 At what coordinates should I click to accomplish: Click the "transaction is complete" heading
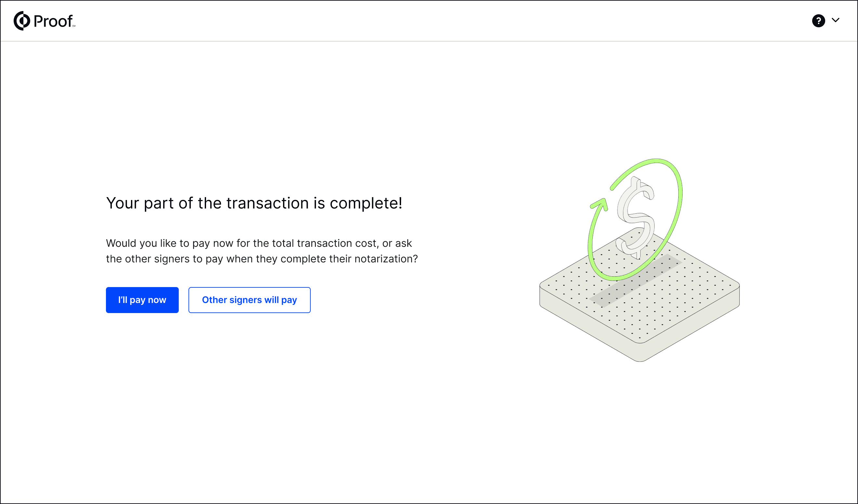(254, 203)
